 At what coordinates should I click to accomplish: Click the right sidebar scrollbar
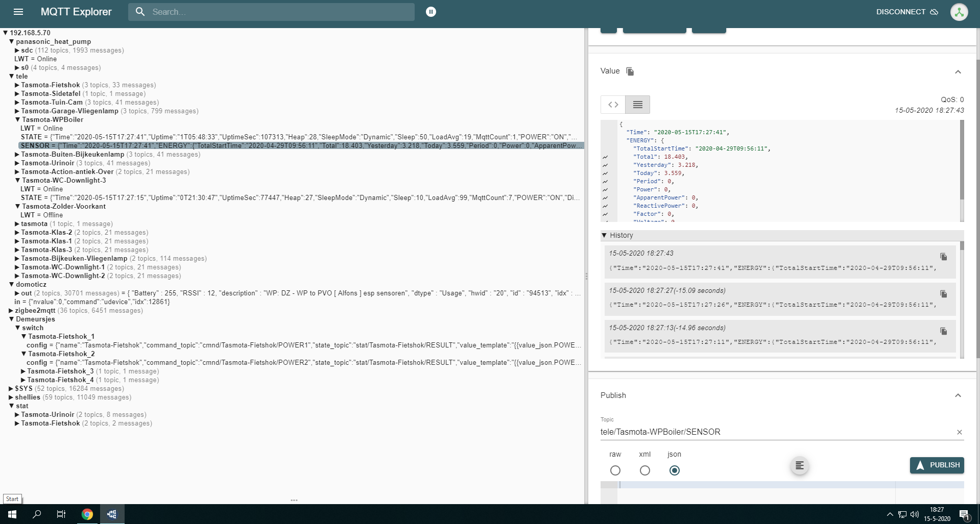[978, 209]
